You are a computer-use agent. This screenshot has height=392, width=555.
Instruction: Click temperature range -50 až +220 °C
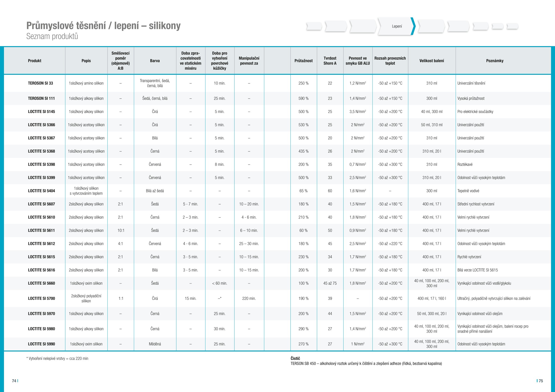(390, 244)
